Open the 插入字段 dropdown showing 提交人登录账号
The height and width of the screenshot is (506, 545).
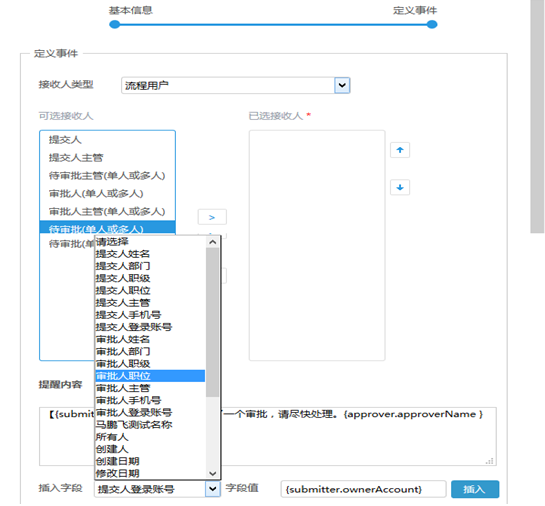(x=157, y=489)
